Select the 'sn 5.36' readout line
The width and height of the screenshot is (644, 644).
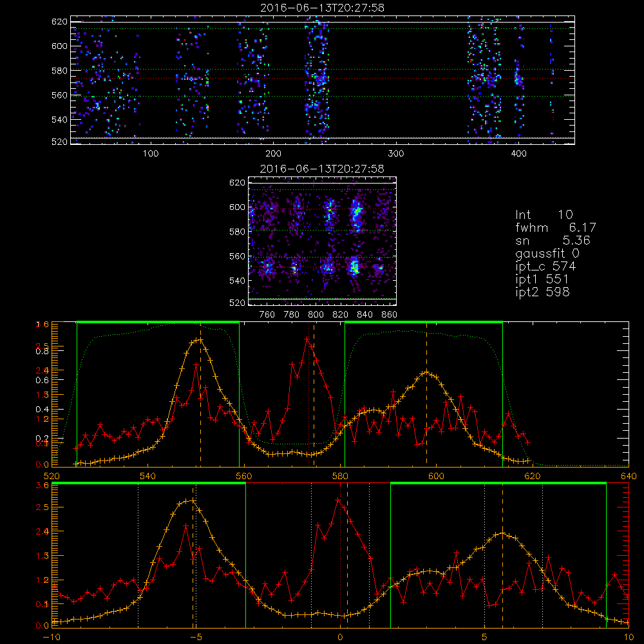pyautogui.click(x=553, y=240)
